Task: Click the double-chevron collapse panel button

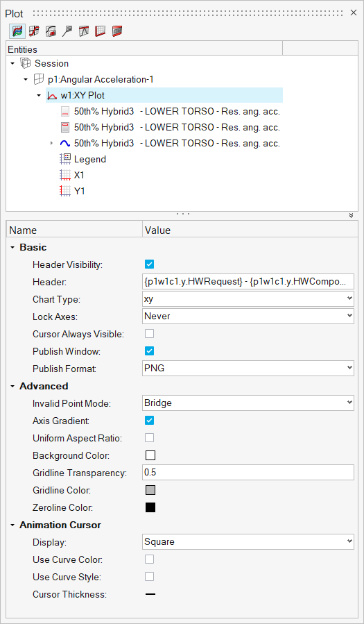Action: [352, 215]
